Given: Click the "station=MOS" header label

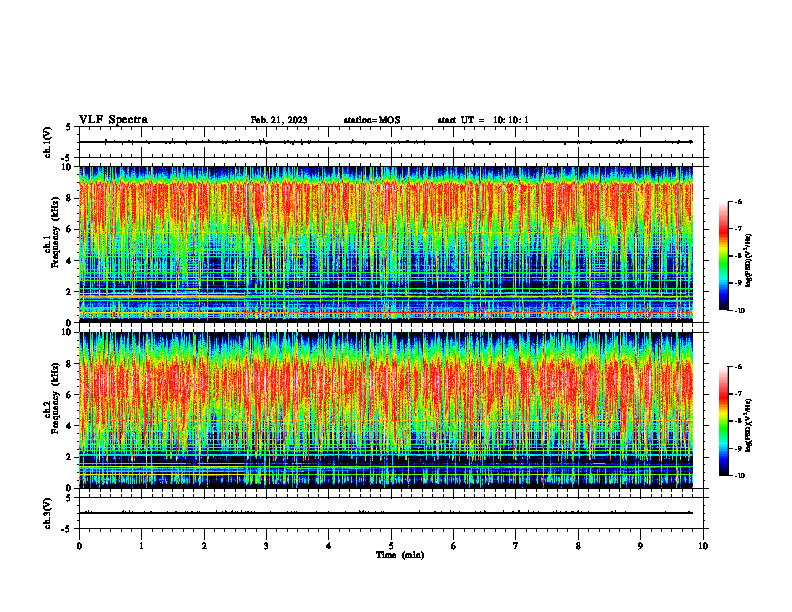Looking at the screenshot, I should (372, 120).
